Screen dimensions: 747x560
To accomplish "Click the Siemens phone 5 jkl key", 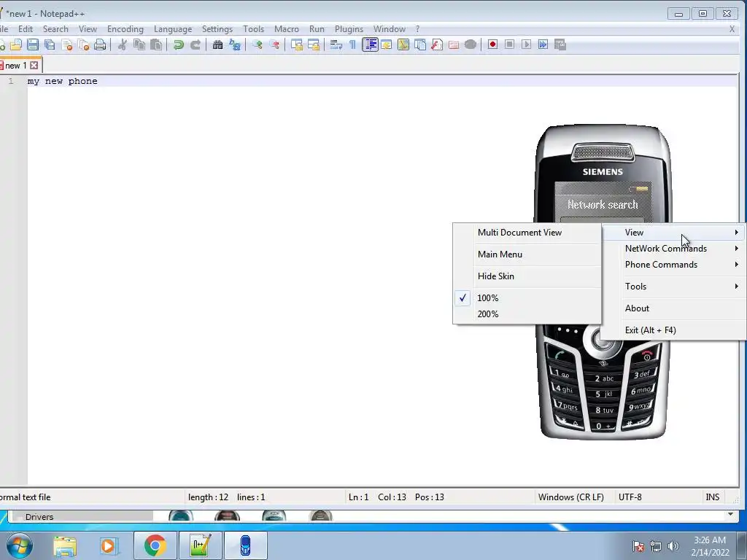I will [603, 394].
